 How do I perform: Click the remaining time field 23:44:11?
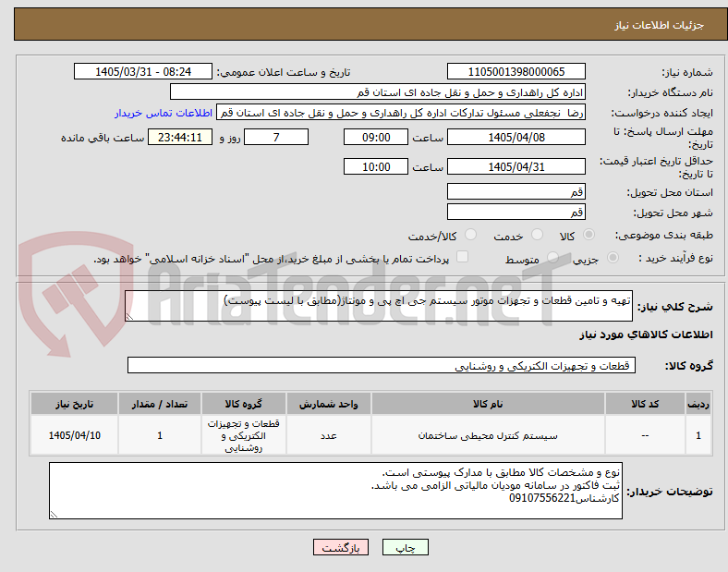pyautogui.click(x=180, y=137)
